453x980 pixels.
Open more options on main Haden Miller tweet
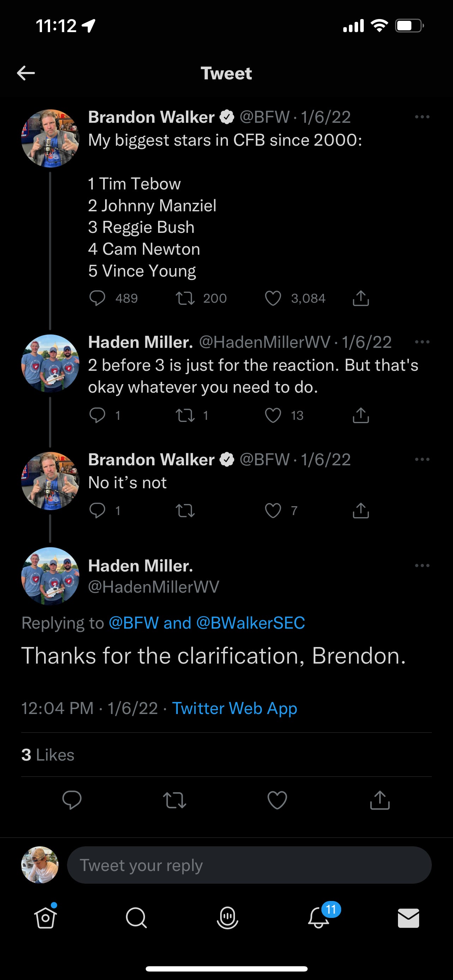(x=422, y=565)
